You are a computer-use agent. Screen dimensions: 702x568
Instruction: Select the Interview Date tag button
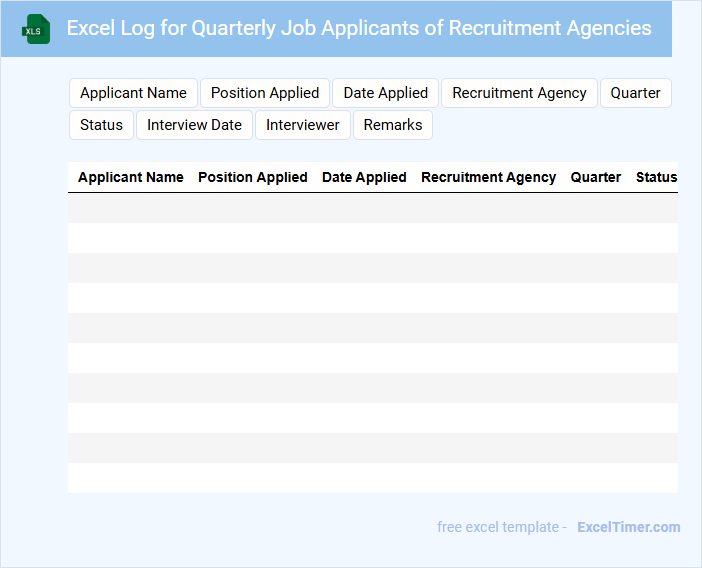coord(194,125)
